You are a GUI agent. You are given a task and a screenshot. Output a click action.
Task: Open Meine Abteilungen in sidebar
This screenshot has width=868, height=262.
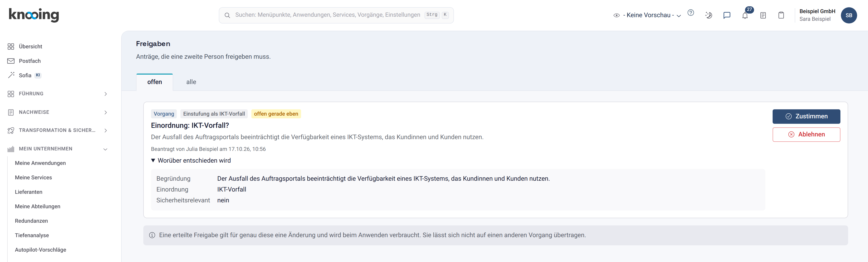coord(37,206)
